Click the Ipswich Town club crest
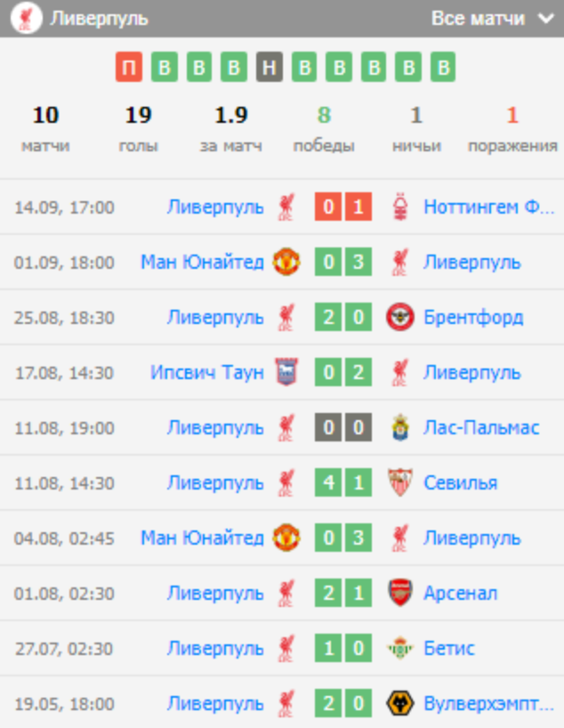The image size is (564, 728). (x=286, y=373)
